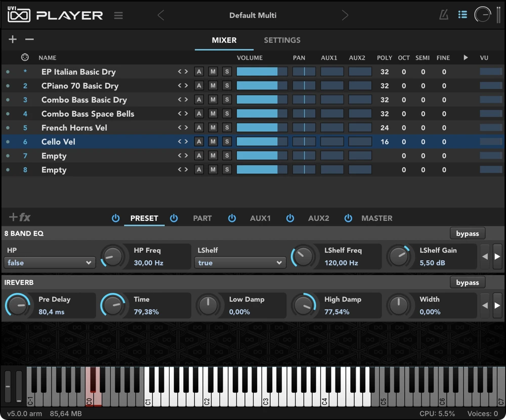Adjust the EP Italian Basic Dry pan slider
Screen dimensions: 506x420
tap(304, 72)
